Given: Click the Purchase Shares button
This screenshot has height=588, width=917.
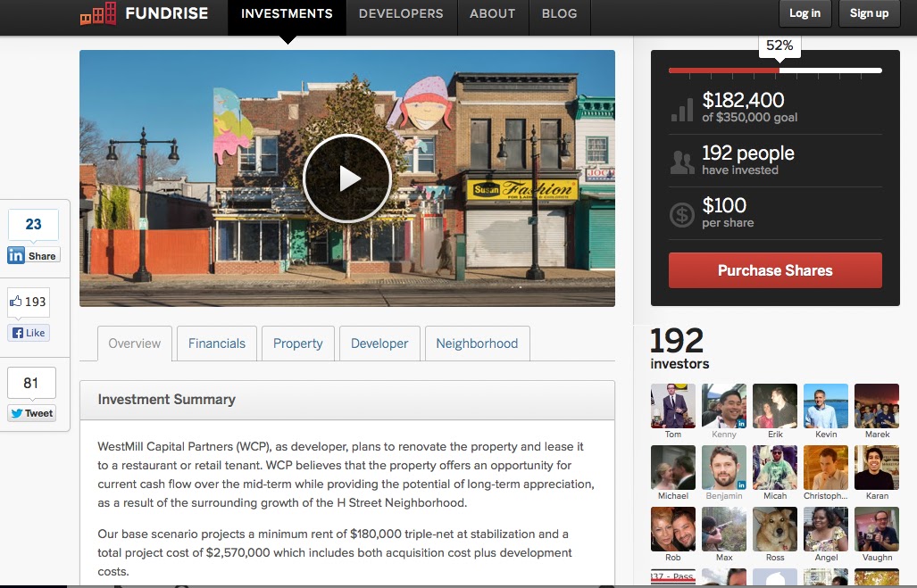Looking at the screenshot, I should (x=775, y=270).
